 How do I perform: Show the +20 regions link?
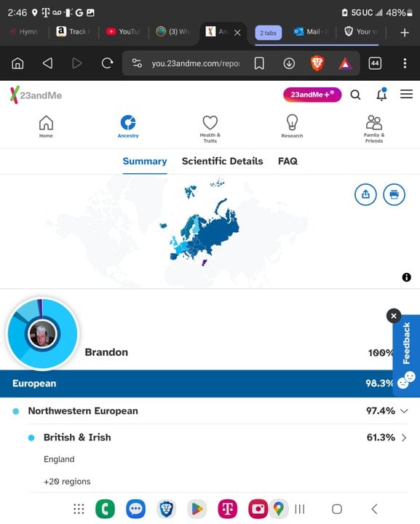click(67, 482)
